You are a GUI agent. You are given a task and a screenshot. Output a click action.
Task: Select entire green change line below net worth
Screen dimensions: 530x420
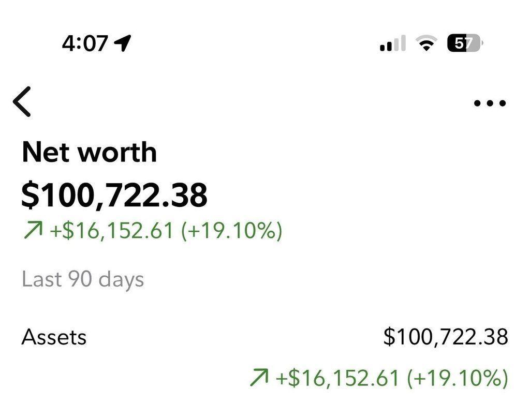(x=152, y=231)
